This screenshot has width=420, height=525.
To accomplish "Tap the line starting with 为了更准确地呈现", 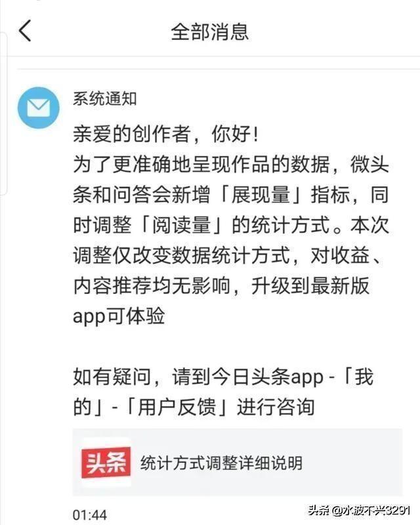I will point(231,165).
